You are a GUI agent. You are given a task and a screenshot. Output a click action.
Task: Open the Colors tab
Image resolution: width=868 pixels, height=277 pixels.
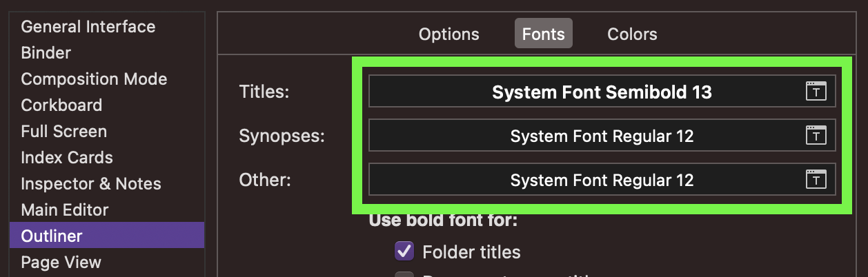point(632,34)
